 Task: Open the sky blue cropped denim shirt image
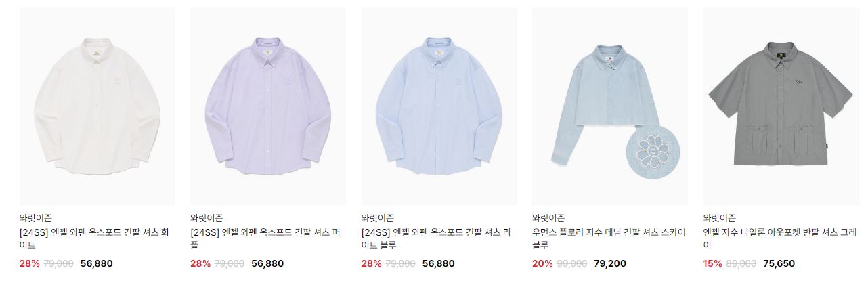coord(610,106)
